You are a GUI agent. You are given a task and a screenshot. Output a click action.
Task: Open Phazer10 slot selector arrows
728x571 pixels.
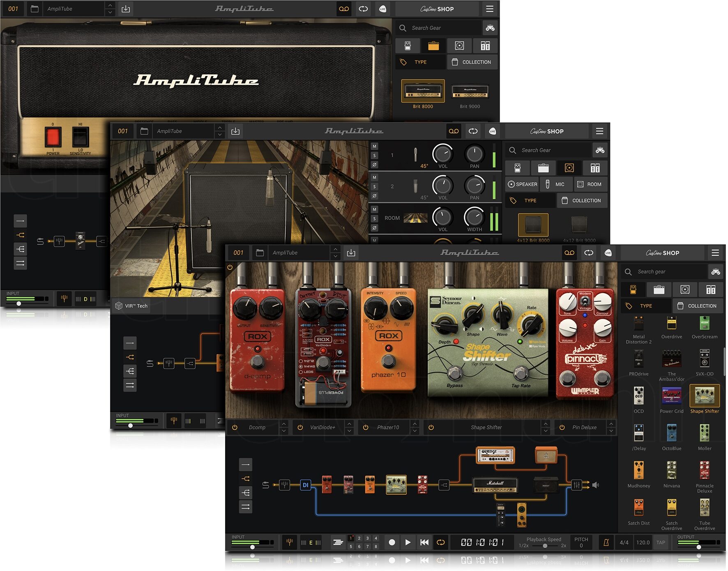[x=415, y=427]
